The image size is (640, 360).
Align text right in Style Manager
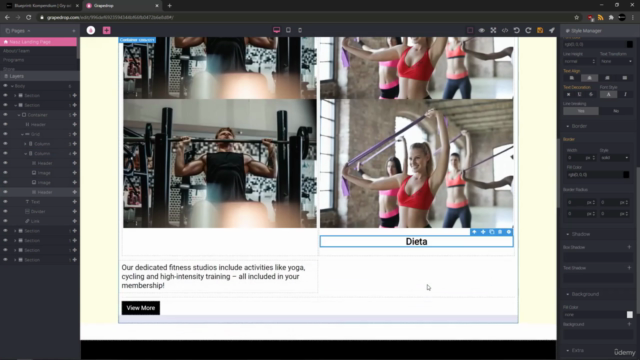pos(607,78)
